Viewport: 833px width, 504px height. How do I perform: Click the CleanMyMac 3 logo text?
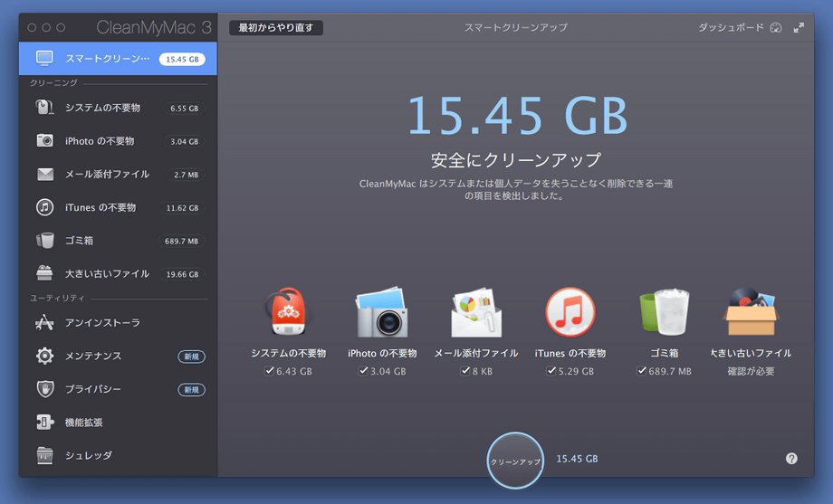click(154, 27)
